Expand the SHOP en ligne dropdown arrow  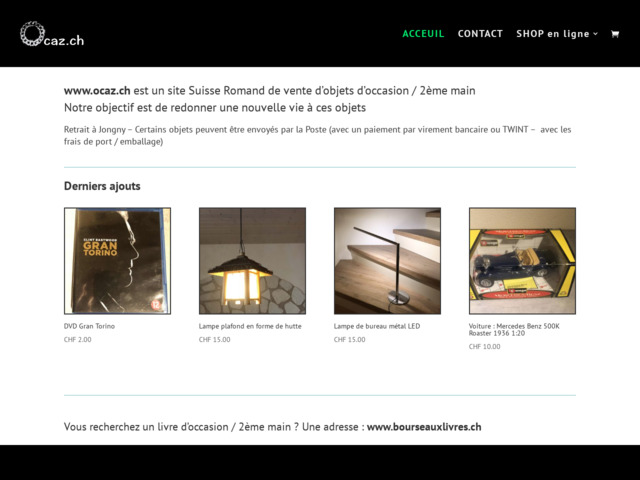[596, 34]
